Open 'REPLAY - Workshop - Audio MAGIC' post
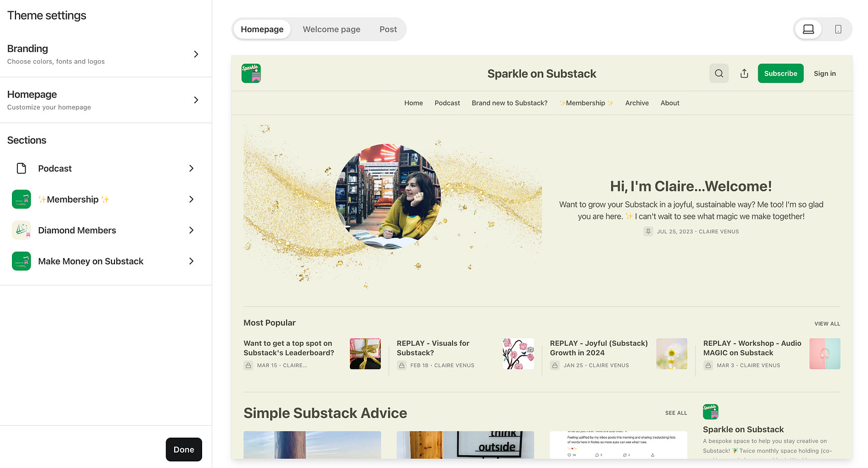The height and width of the screenshot is (468, 868). tap(752, 348)
